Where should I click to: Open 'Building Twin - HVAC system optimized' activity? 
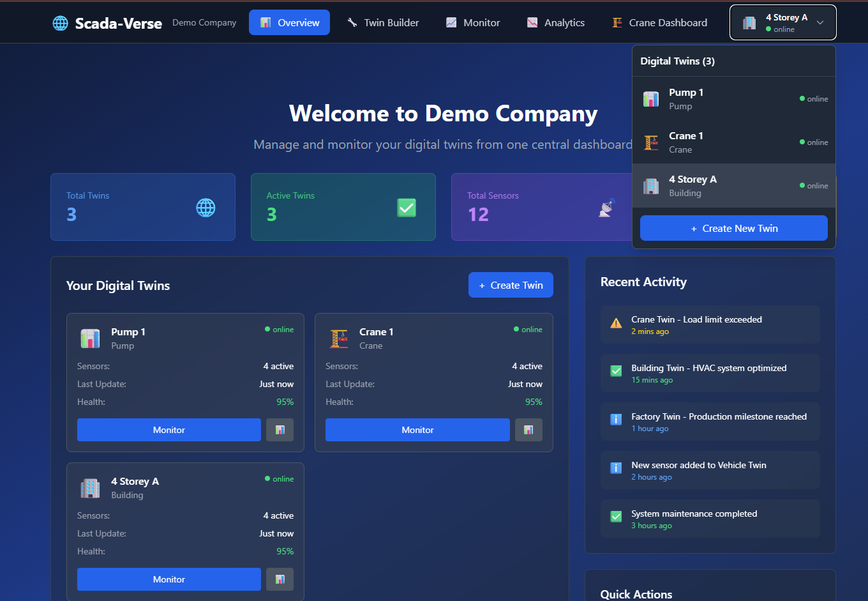pyautogui.click(x=710, y=373)
